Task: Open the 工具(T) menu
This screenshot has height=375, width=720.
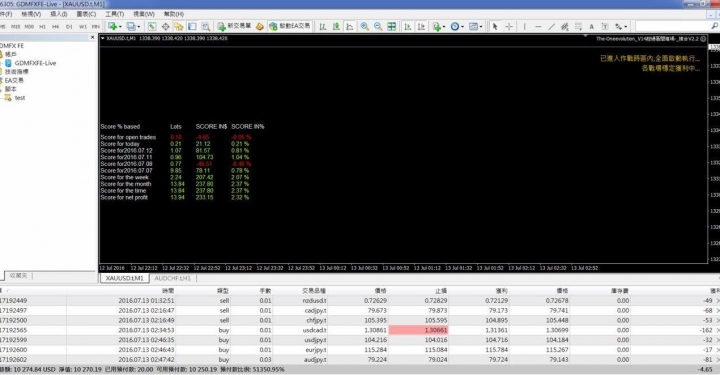Action: pos(114,14)
